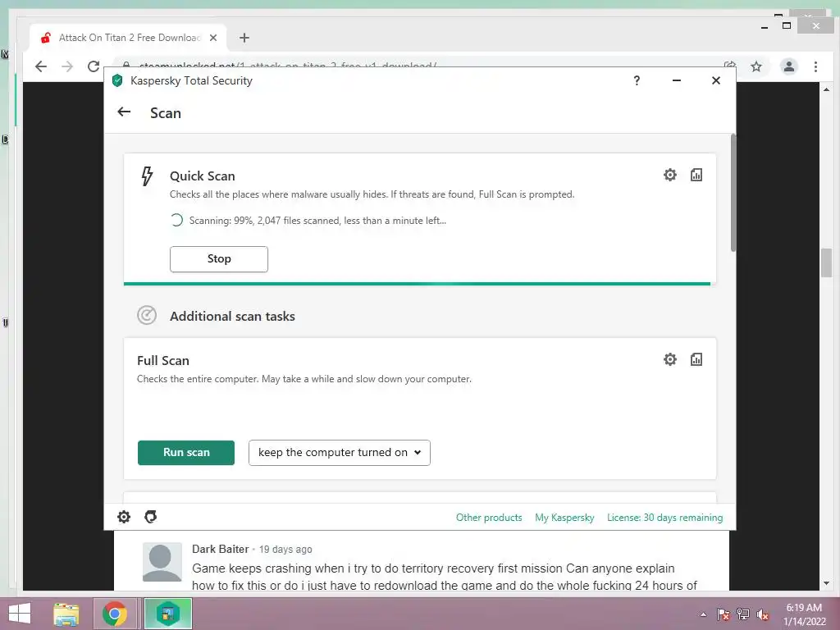Click Additional scan tasks target icon

[147, 316]
